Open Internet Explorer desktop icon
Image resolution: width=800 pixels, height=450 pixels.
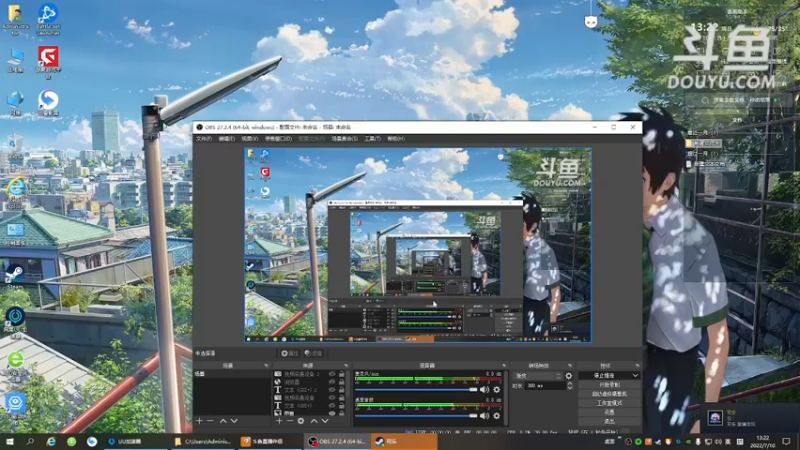[15, 193]
